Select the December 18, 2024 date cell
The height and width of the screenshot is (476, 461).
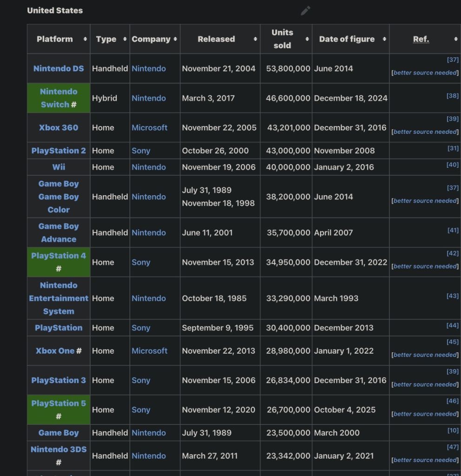pos(351,98)
